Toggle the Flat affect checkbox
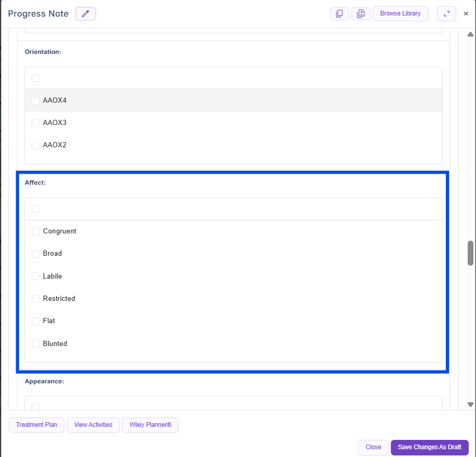The height and width of the screenshot is (457, 476). click(36, 321)
